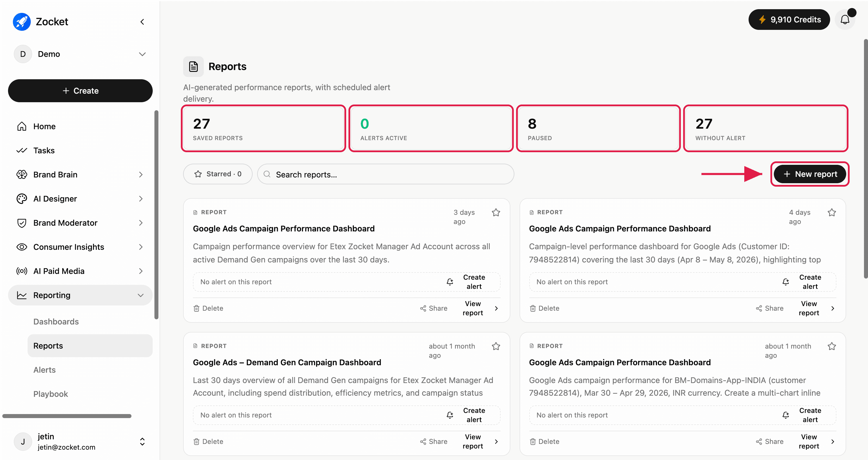The image size is (868, 460).
Task: Collapse the sidebar with the left chevron
Action: pos(142,22)
